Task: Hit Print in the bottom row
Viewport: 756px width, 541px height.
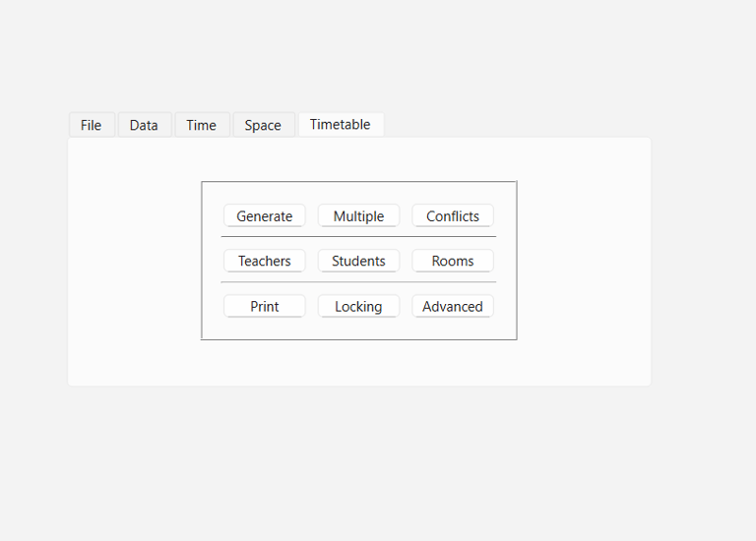Action: pyautogui.click(x=265, y=306)
